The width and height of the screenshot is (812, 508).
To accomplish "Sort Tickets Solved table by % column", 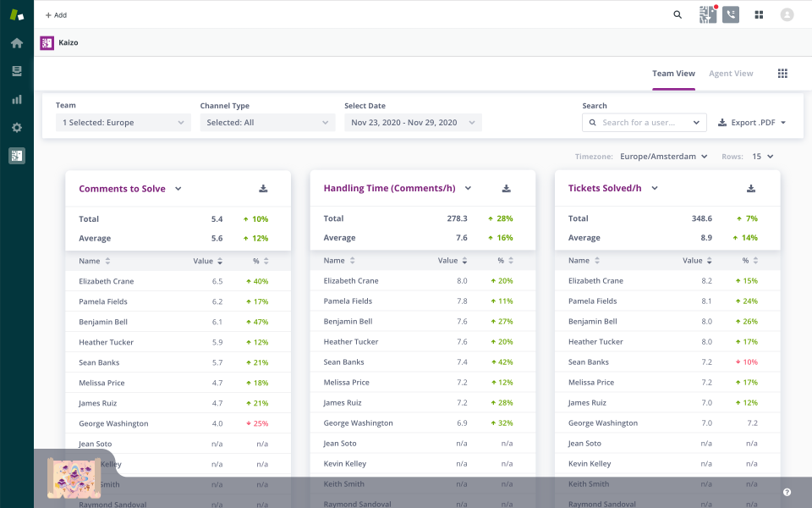I will tap(749, 261).
